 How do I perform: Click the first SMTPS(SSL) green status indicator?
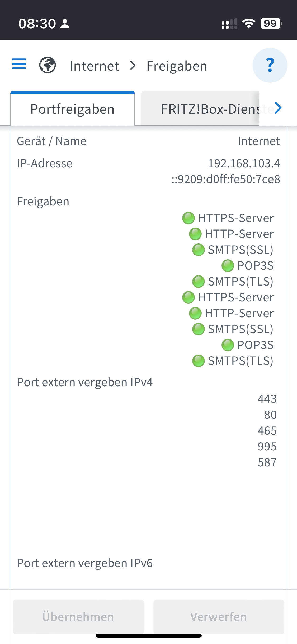(x=199, y=250)
